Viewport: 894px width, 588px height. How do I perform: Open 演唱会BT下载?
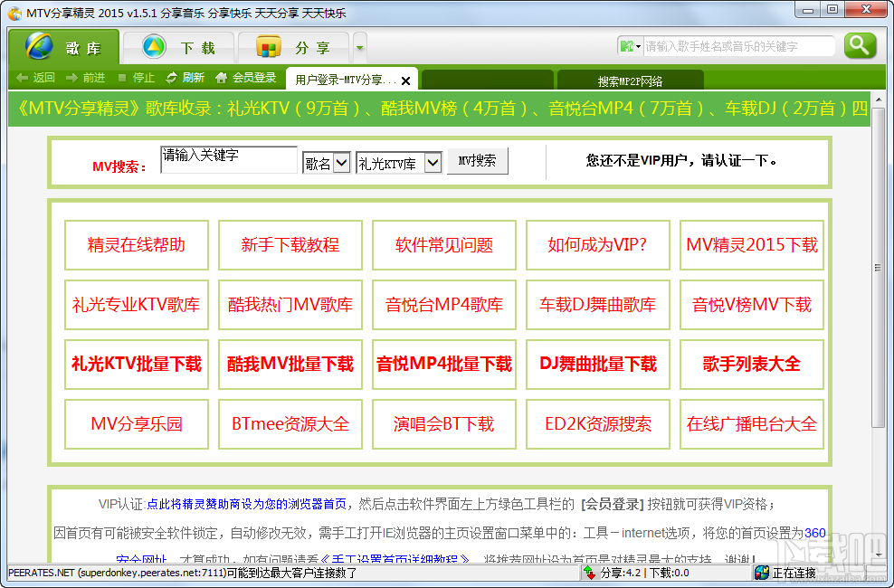click(444, 424)
